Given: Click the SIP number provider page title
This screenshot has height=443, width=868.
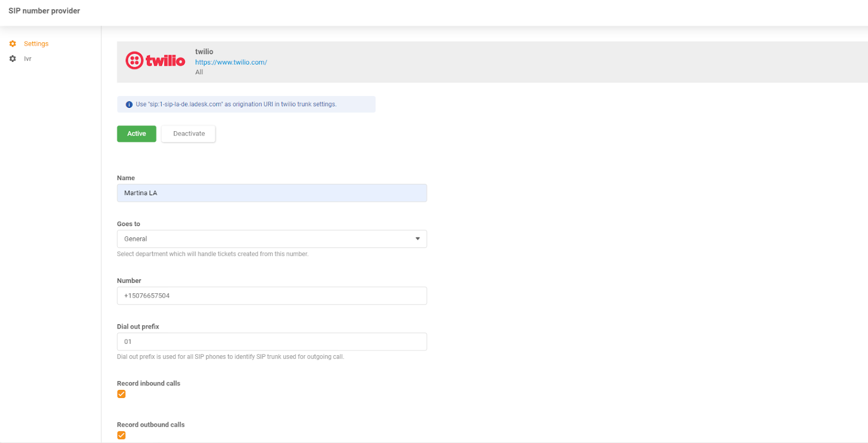Looking at the screenshot, I should click(x=44, y=11).
